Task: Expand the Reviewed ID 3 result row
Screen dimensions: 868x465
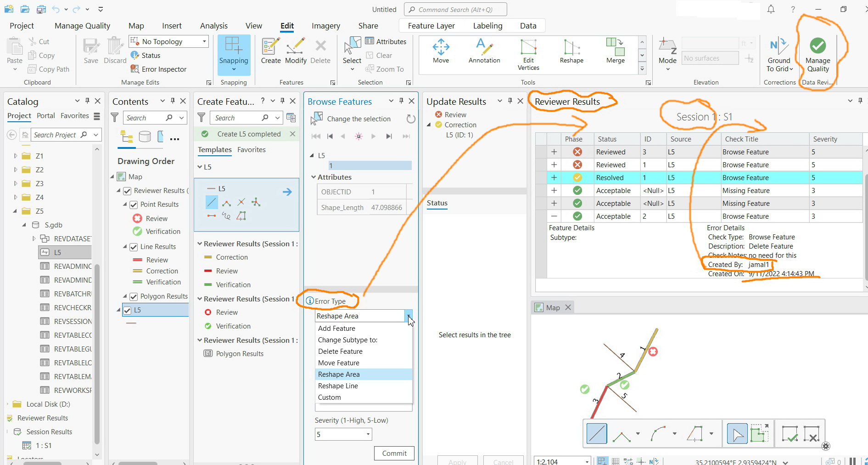Action: [554, 152]
